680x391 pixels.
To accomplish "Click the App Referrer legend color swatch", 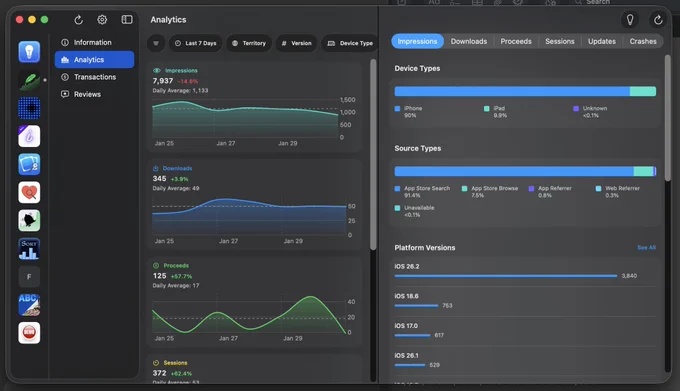I will pos(531,189).
